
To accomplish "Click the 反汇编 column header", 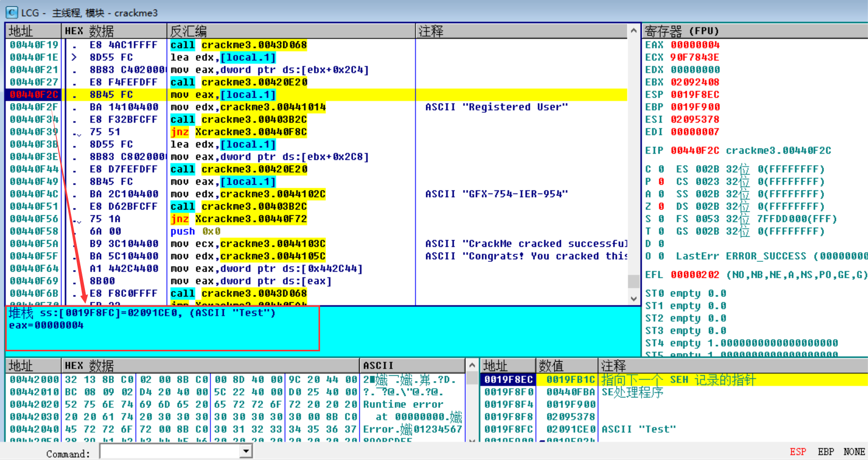I will coord(291,31).
